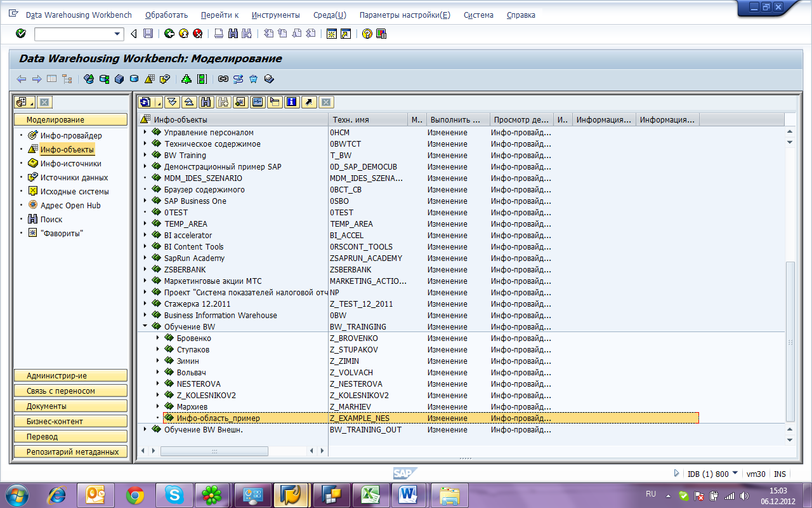The image size is (812, 508).
Task: Open the 'Справка' menu
Action: (521, 15)
